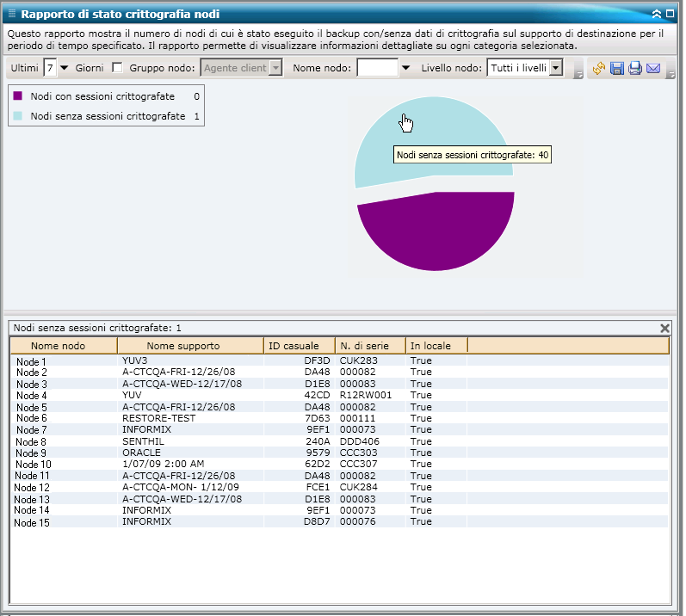Click the refresh report icon
This screenshot has height=616, width=686.
600,68
